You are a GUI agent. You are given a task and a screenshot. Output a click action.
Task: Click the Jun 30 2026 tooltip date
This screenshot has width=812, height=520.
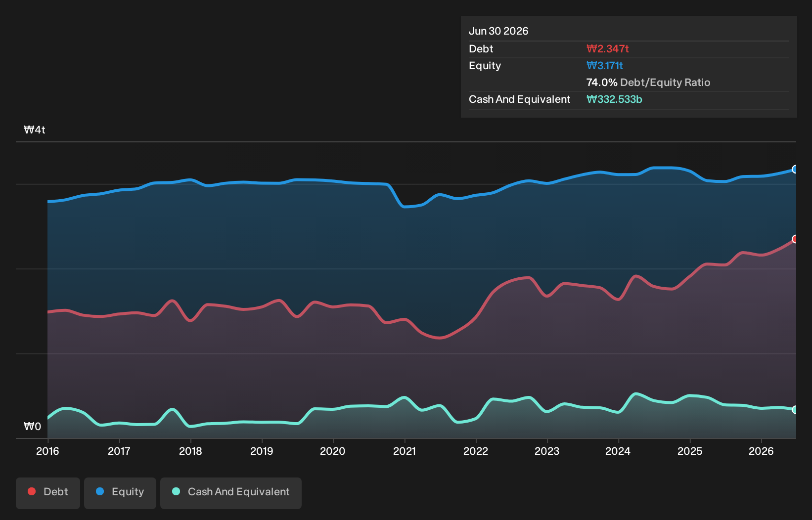(x=498, y=31)
